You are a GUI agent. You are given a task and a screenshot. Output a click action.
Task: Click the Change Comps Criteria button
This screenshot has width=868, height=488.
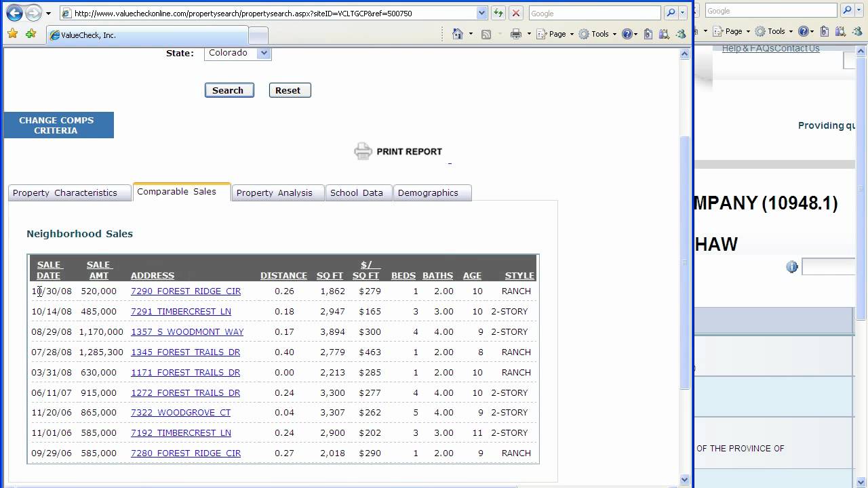58,125
